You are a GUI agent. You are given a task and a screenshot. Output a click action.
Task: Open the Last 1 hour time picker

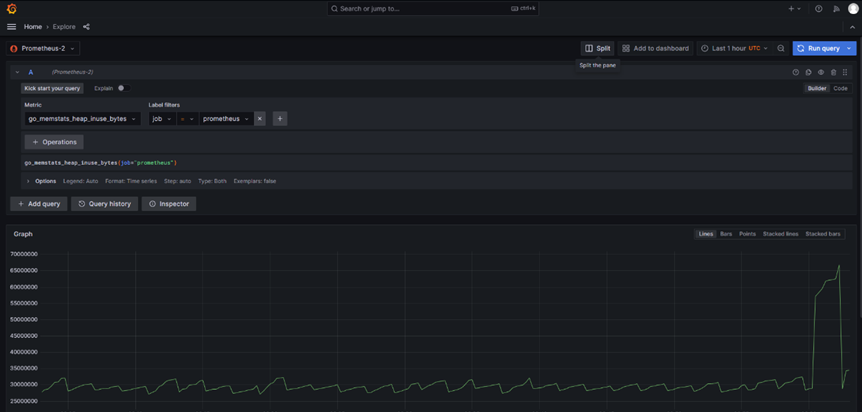[734, 48]
